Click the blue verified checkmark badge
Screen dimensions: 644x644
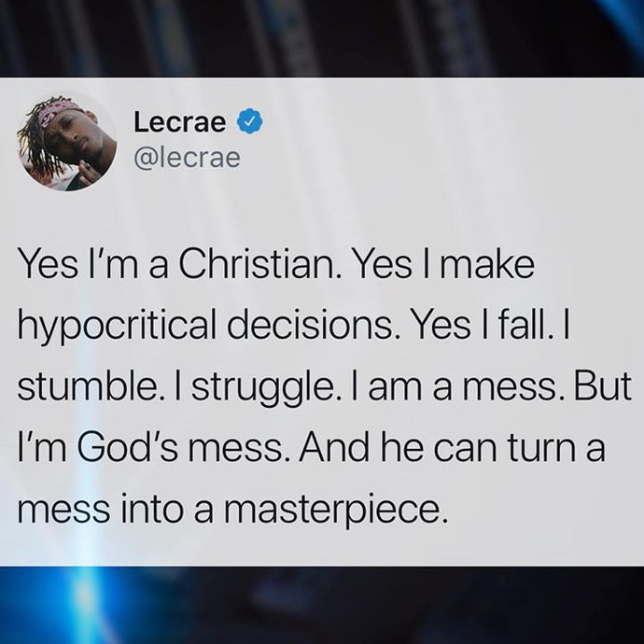coord(249,120)
